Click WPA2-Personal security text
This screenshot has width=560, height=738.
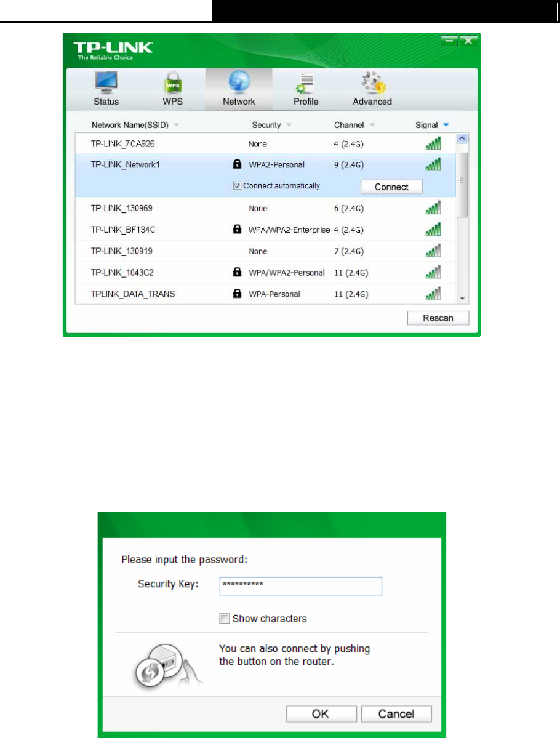(277, 165)
